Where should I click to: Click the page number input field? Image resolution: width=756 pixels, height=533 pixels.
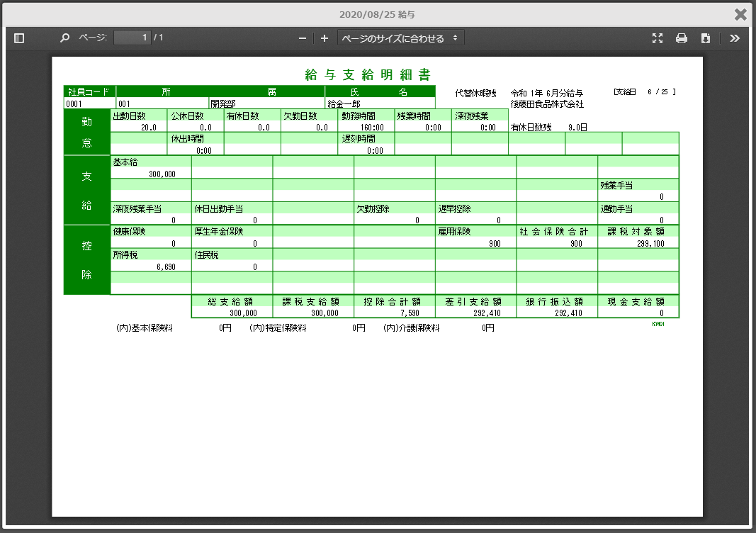(132, 38)
